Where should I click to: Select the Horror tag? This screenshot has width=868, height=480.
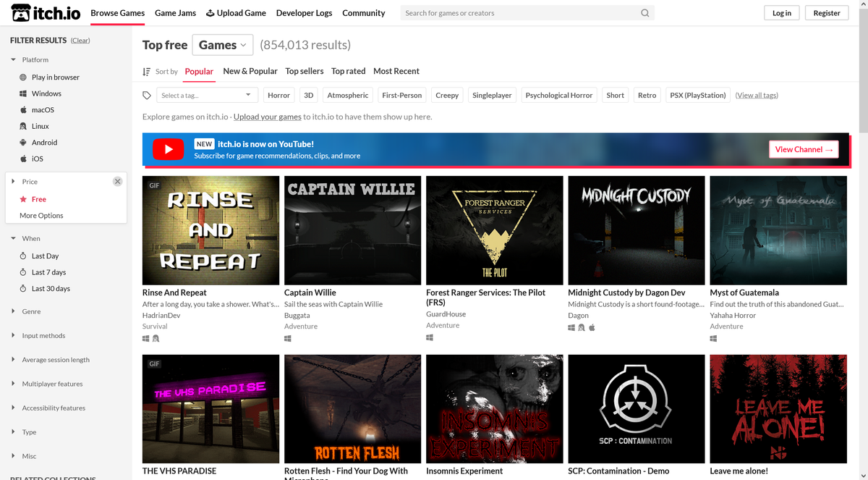278,96
